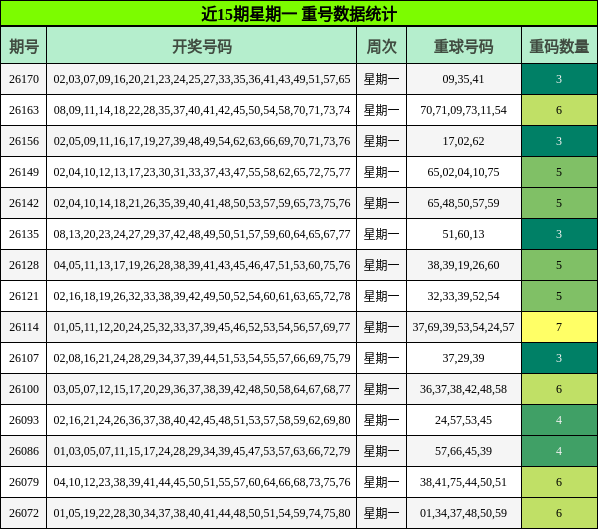Click repeat numbers 09,35,41
Viewport: 598px width, 529px height.
coord(463,79)
